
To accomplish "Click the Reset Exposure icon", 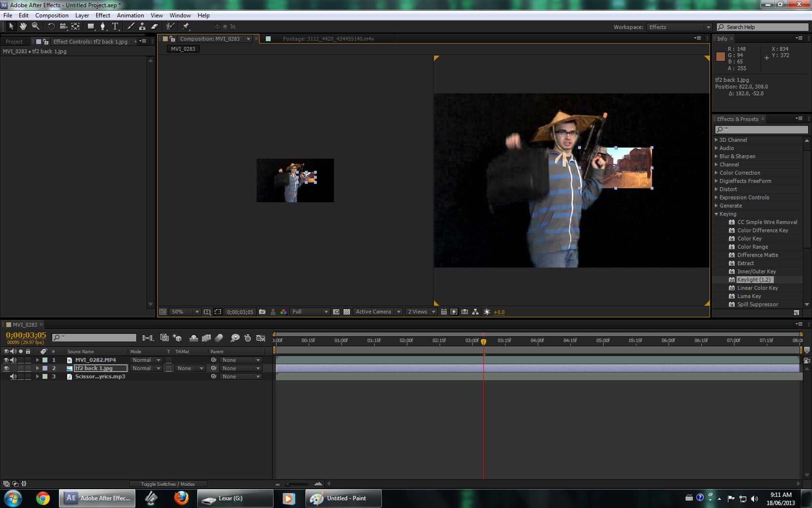I will (487, 312).
